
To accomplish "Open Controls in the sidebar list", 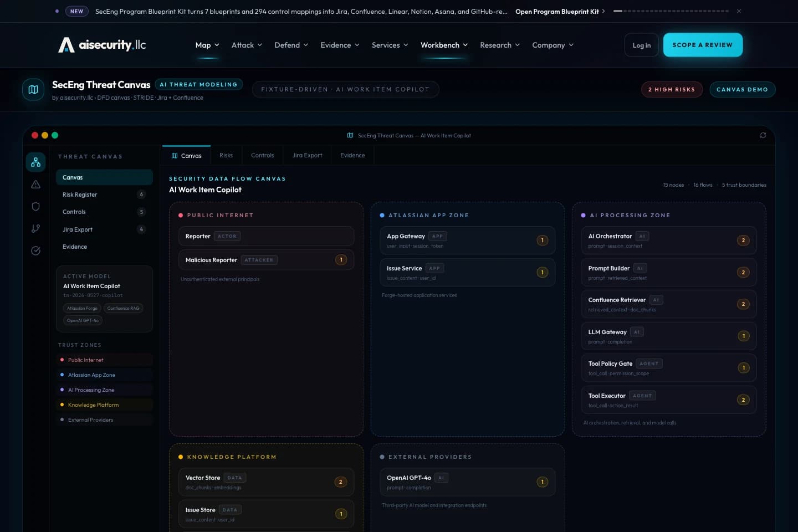I will pos(104,212).
